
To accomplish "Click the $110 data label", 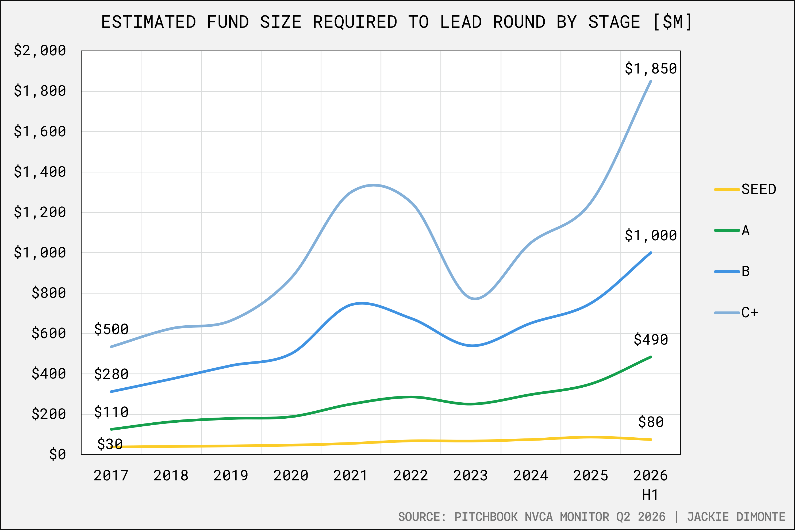I will [111, 412].
